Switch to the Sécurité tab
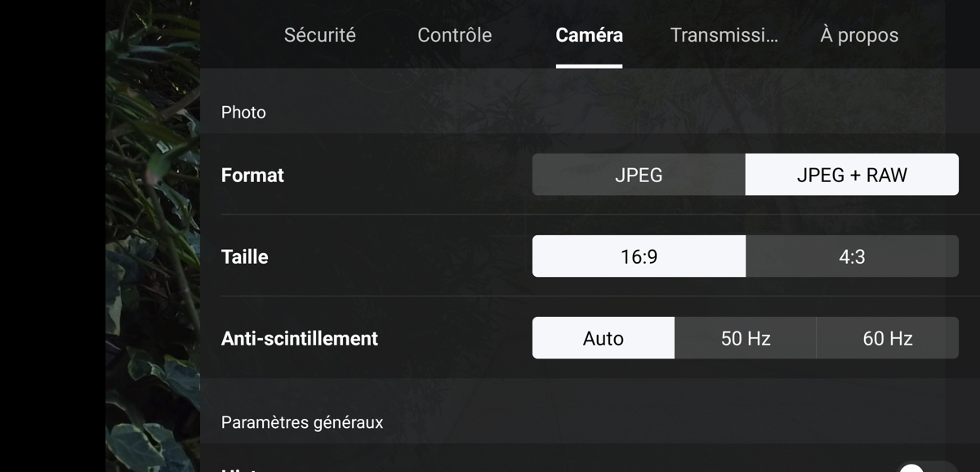The height and width of the screenshot is (472, 980). tap(319, 35)
